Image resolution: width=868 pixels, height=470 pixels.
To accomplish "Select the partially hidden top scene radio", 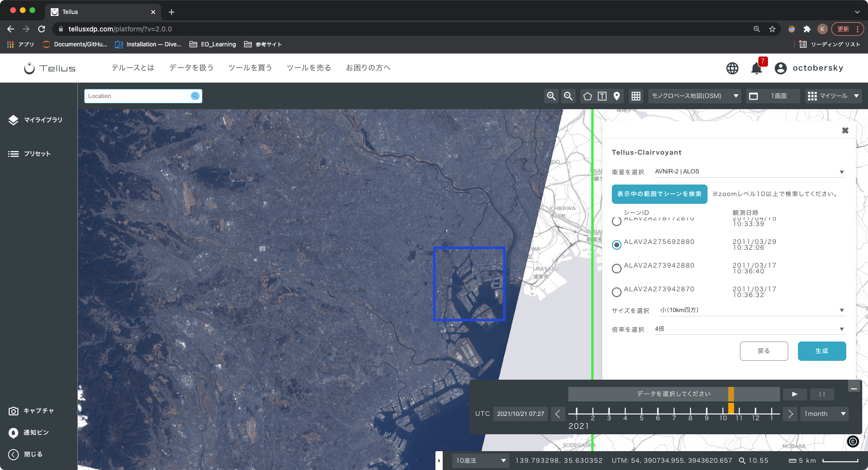I will tap(617, 221).
